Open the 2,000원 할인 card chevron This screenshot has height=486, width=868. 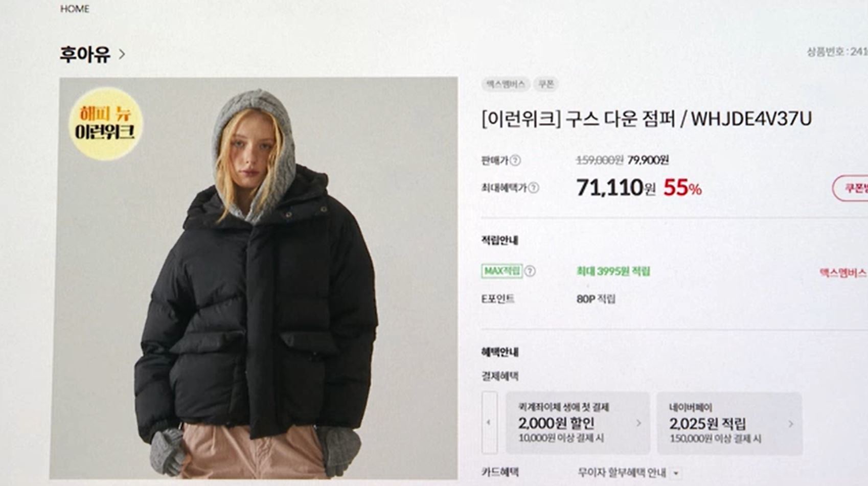(638, 423)
